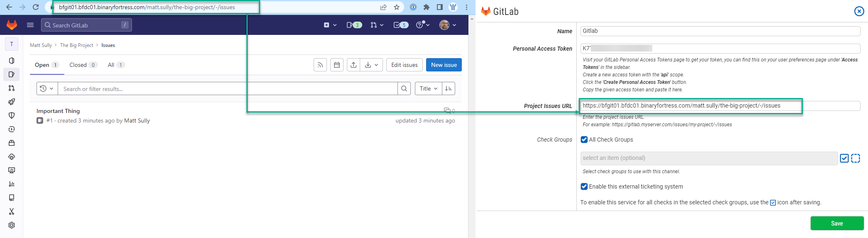This screenshot has width=868, height=238.
Task: Toggle Enable this external ticketing system checkbox
Action: point(584,186)
